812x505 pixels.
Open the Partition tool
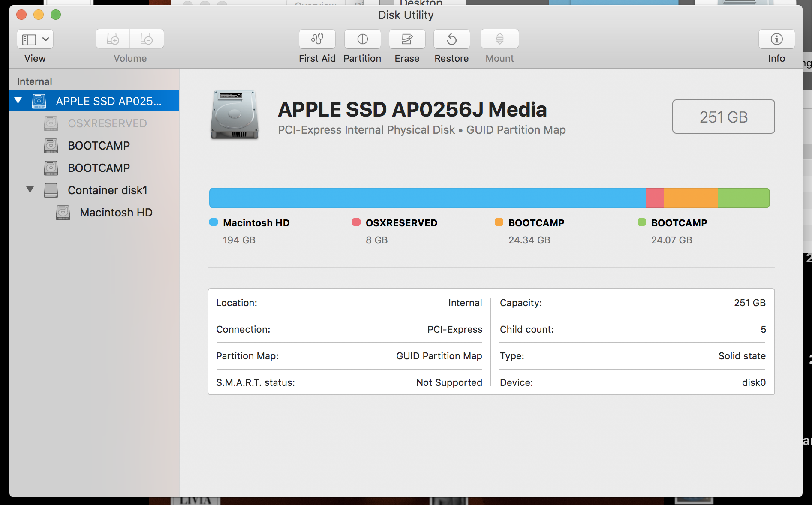362,39
